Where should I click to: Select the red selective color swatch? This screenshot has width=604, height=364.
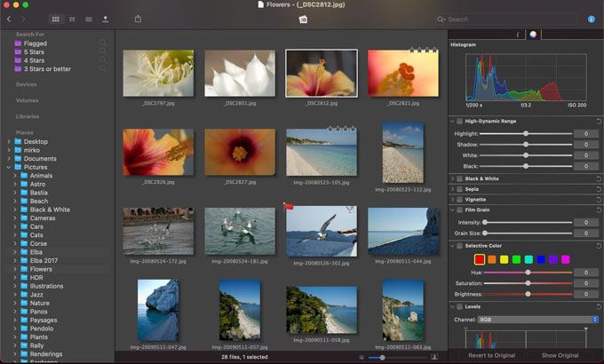(x=479, y=259)
